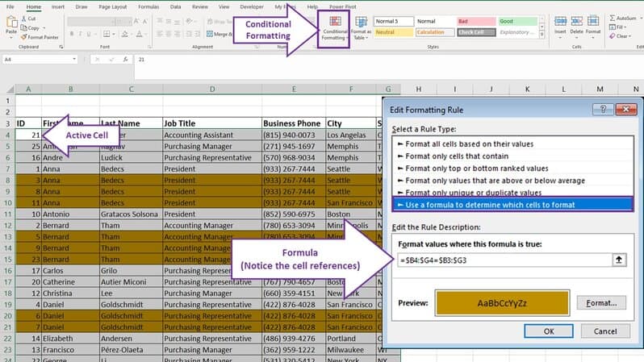This screenshot has height=362, width=644.
Task: Click the rule formula input field
Action: [x=504, y=260]
